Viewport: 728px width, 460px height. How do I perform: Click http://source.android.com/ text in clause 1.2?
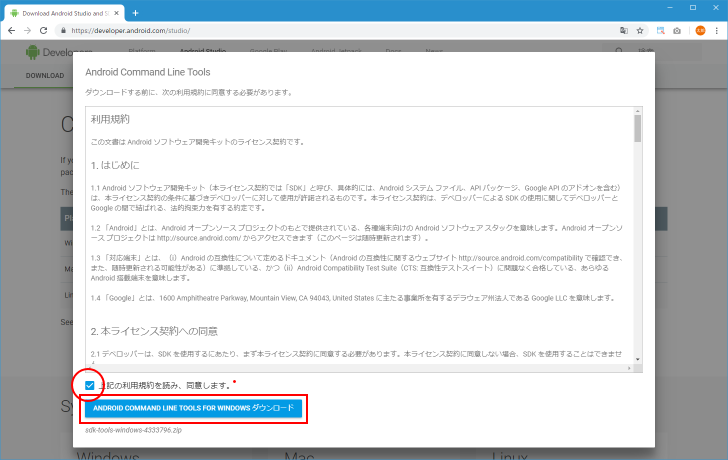coord(199,238)
